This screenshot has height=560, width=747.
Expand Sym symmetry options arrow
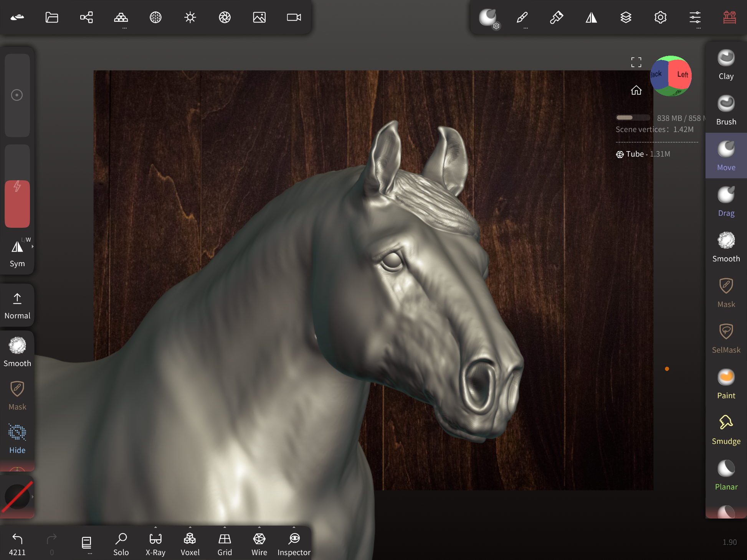(33, 247)
